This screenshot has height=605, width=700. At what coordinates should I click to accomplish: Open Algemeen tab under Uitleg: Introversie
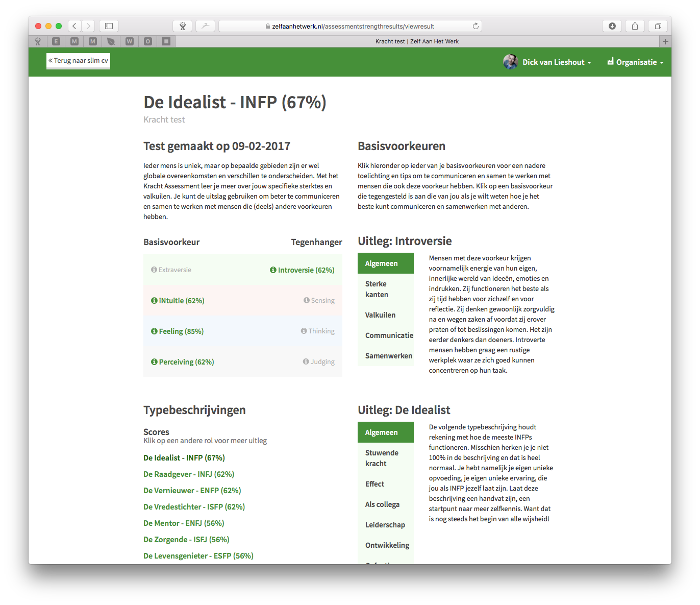point(386,263)
